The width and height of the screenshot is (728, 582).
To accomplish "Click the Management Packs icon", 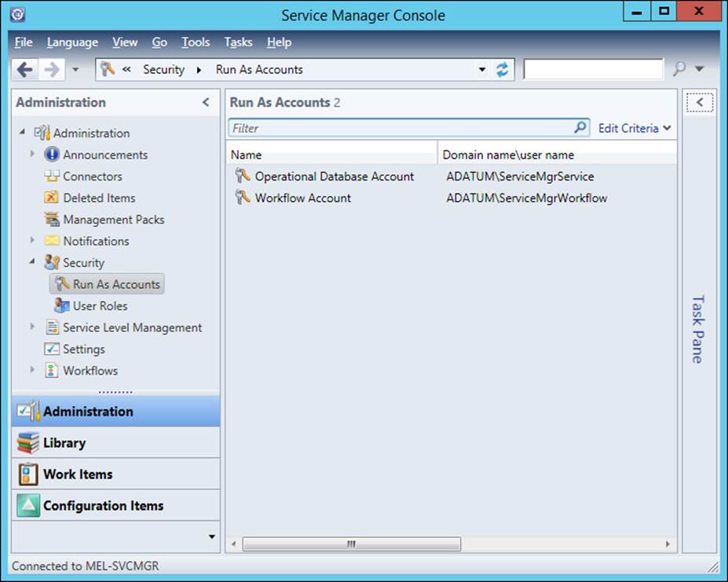I will [x=52, y=219].
